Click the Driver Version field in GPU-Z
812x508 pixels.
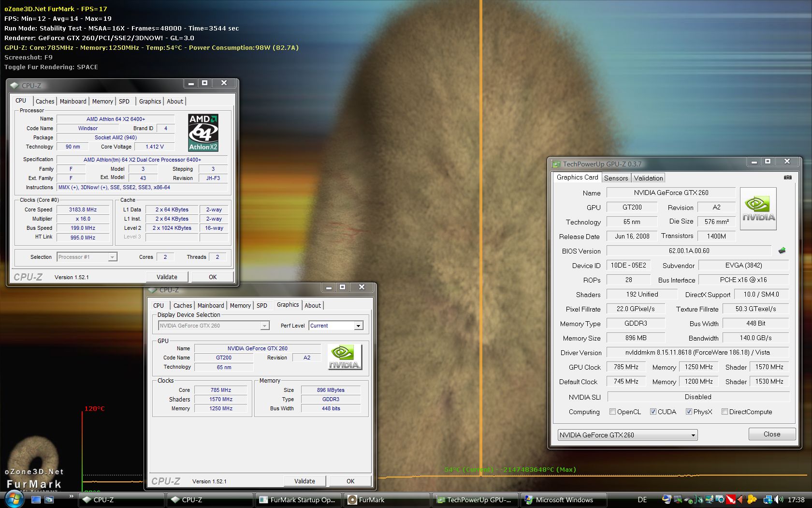(x=697, y=352)
